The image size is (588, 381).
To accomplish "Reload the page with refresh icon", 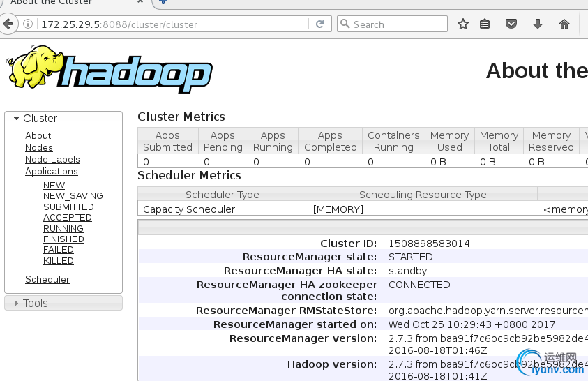I will (x=320, y=24).
